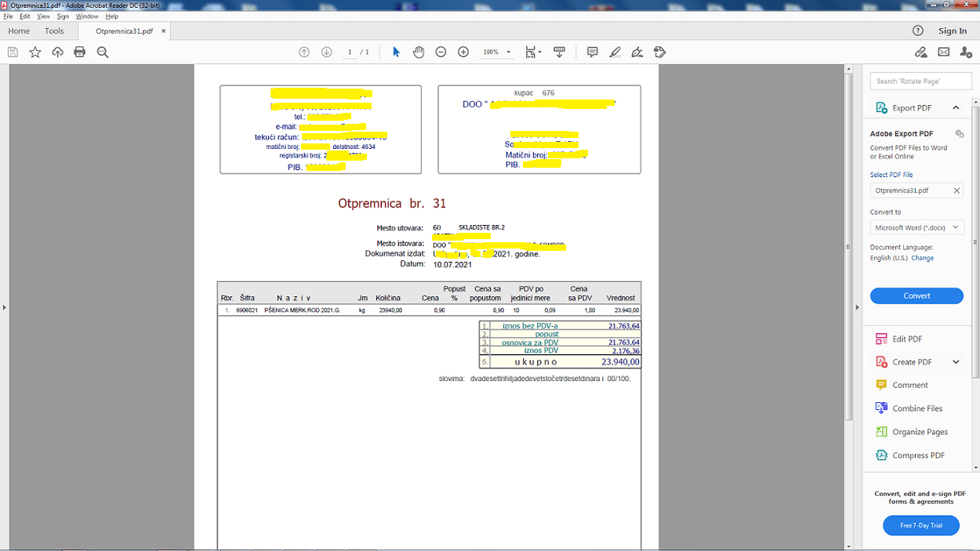This screenshot has width=980, height=551.
Task: Switch to the Home tab
Action: click(x=19, y=31)
